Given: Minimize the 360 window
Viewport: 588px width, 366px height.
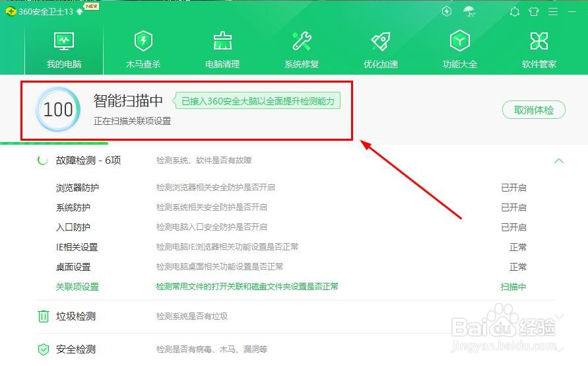Looking at the screenshot, I should [x=572, y=12].
